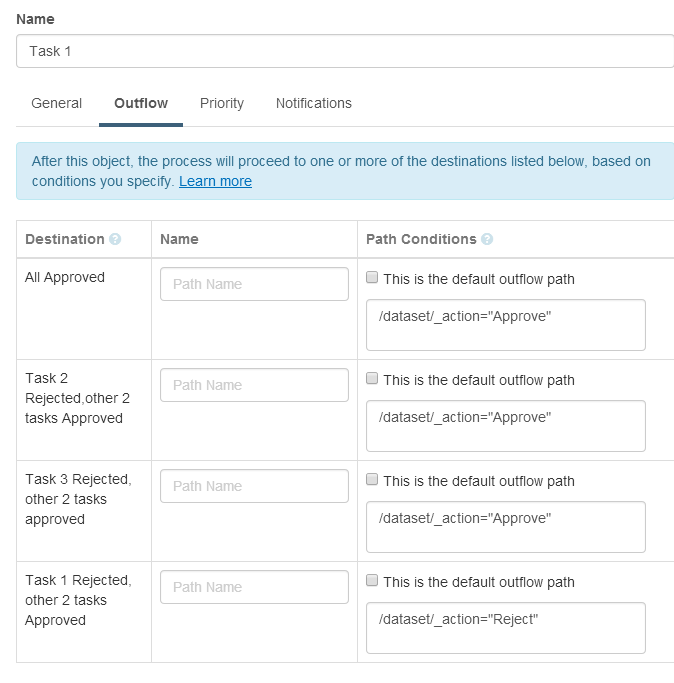Check default outflow path for Task 2 Rejected row
Screen dimensions: 674x683
click(372, 379)
